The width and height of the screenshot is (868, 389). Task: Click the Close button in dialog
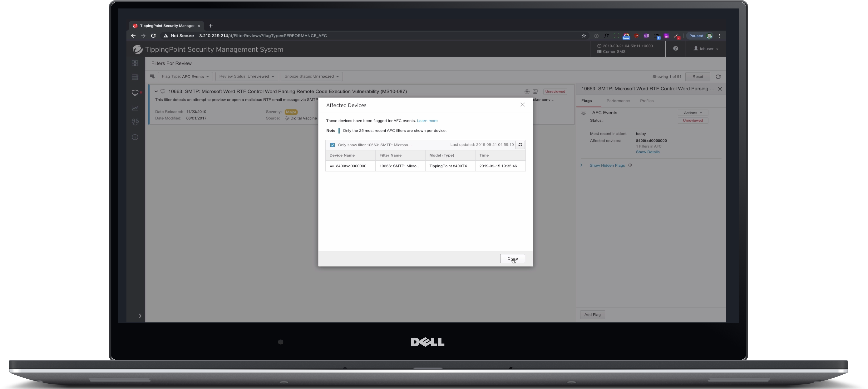tap(512, 259)
